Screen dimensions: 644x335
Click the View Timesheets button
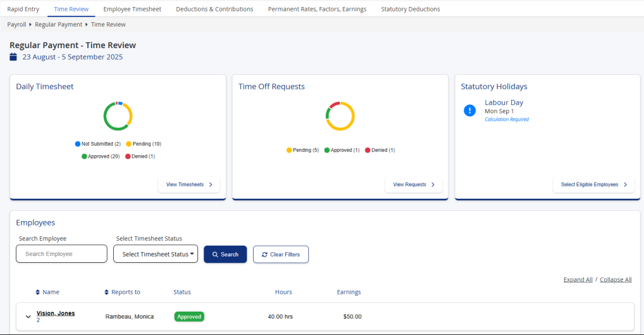click(189, 184)
